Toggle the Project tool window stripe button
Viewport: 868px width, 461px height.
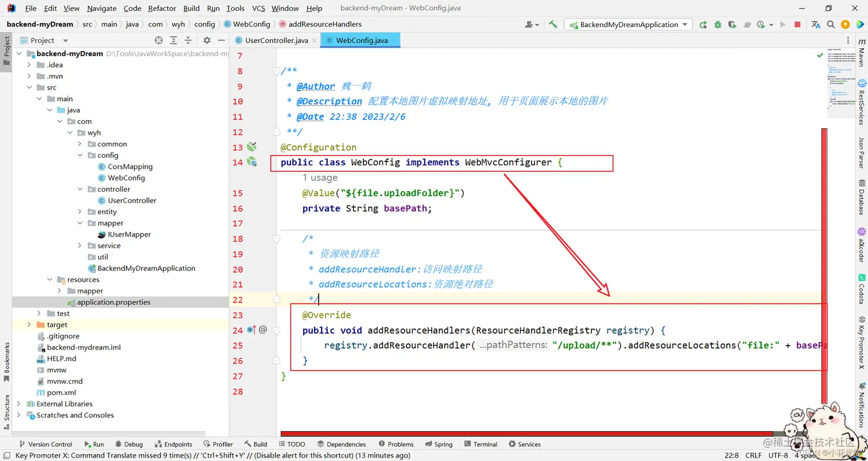tap(6, 51)
